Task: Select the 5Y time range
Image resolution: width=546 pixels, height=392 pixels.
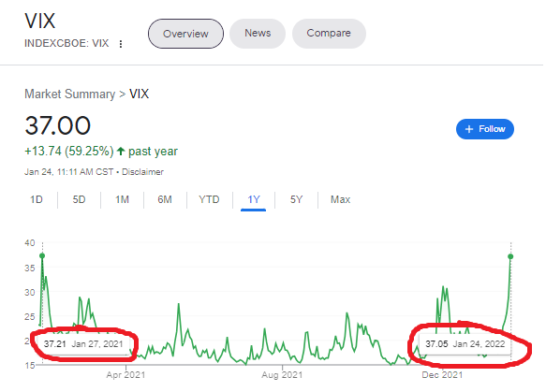Action: 296,199
